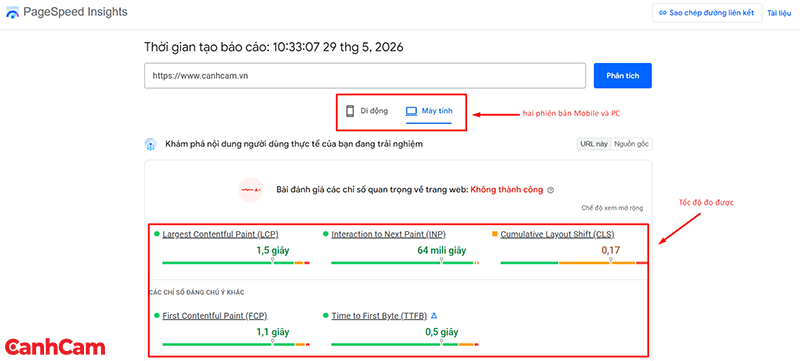Viewport: 800px width, 361px height.
Task: Click the Không thành công status text
Action: pos(507,190)
